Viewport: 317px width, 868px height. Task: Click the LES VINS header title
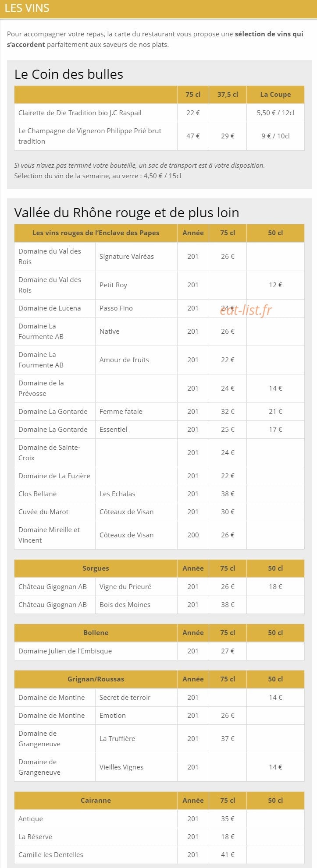27,8
